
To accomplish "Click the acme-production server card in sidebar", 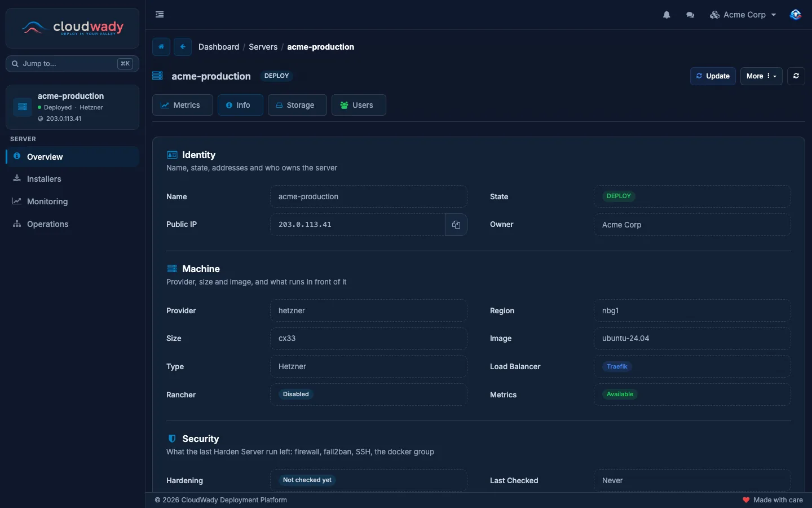I will (72, 107).
